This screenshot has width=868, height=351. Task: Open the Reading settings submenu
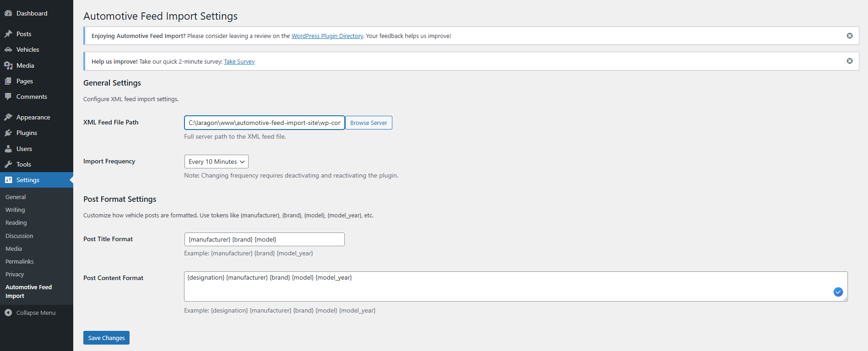coord(16,222)
